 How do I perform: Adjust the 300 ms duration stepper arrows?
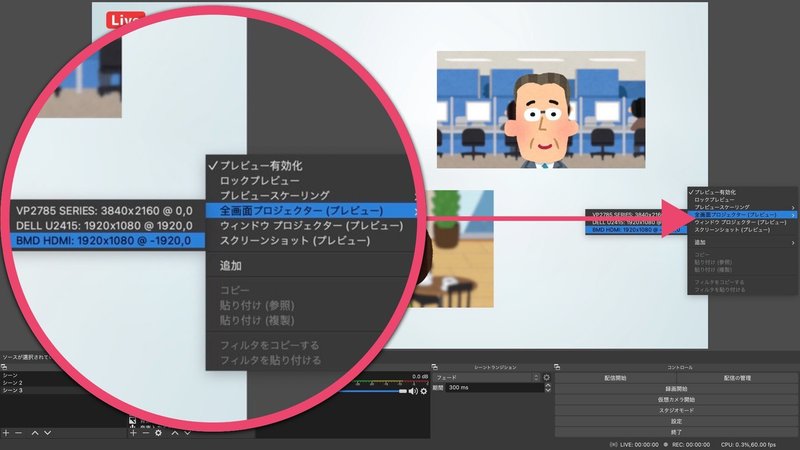click(x=547, y=388)
